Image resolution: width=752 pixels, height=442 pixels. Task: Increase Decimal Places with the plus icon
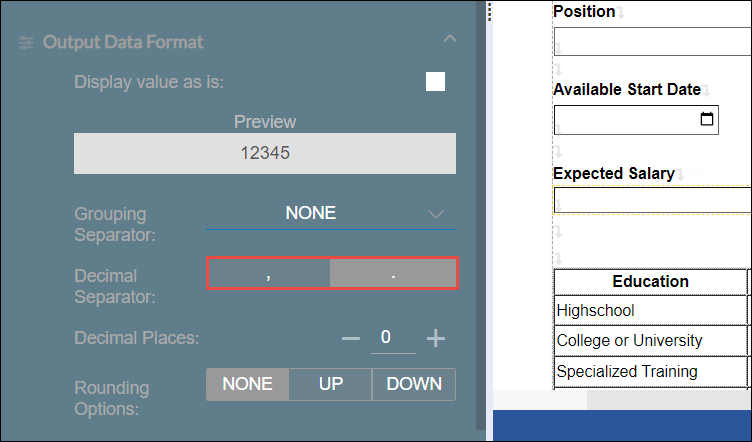436,338
